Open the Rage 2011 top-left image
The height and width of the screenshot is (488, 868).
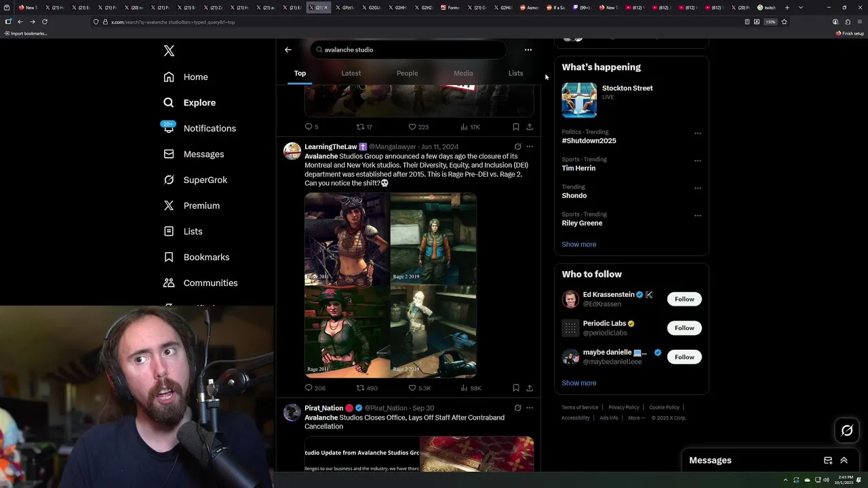347,239
